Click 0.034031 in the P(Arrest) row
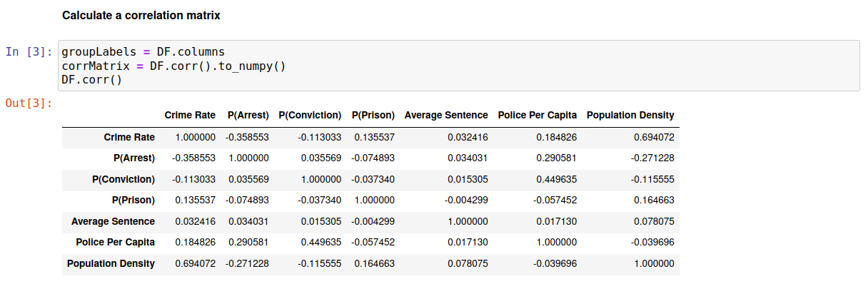 coord(468,158)
